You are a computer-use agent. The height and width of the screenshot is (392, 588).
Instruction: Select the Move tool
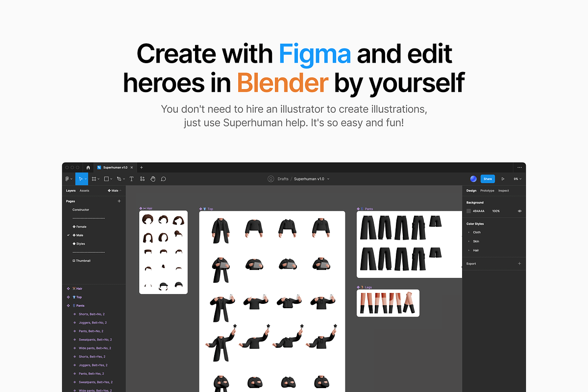point(80,179)
